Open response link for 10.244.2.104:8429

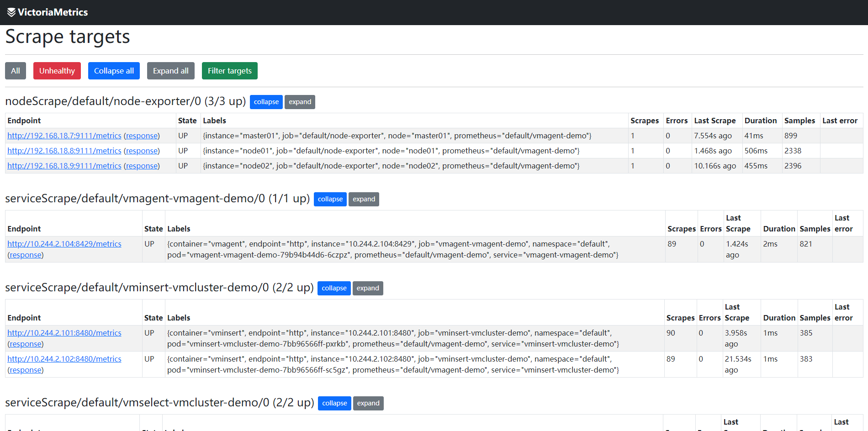point(26,255)
